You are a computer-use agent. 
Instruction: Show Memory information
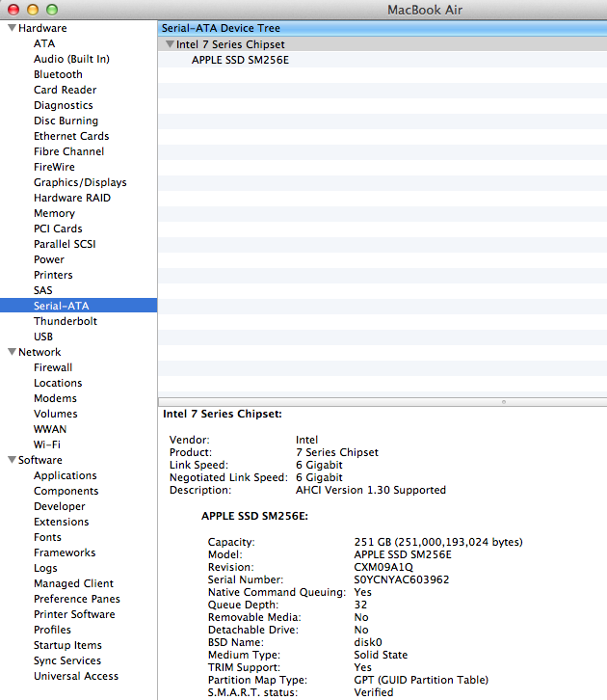tap(54, 213)
